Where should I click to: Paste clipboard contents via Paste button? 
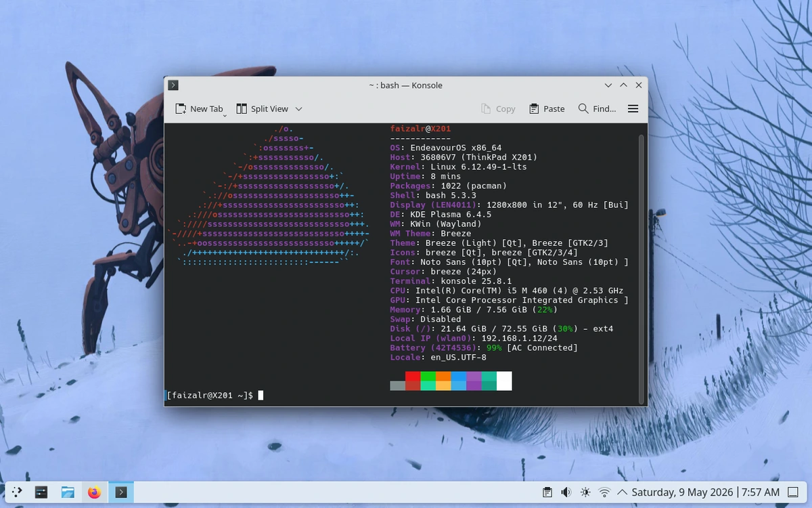[547, 108]
